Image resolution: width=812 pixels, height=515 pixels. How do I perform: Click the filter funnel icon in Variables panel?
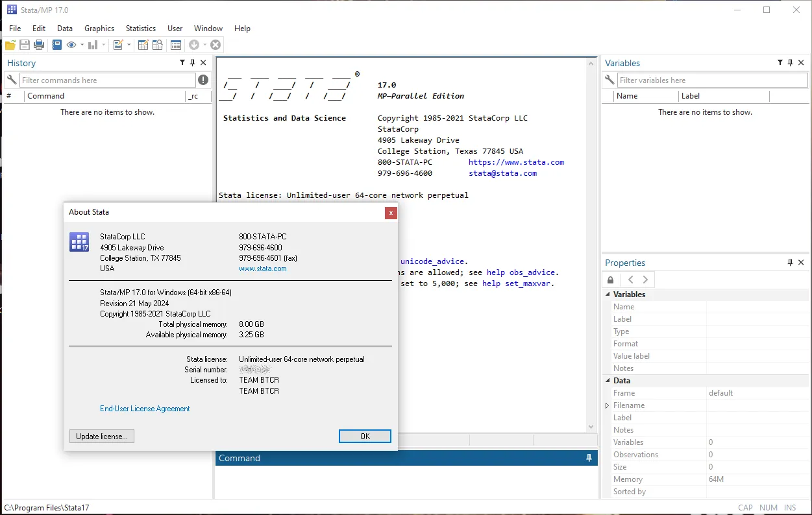pos(780,63)
